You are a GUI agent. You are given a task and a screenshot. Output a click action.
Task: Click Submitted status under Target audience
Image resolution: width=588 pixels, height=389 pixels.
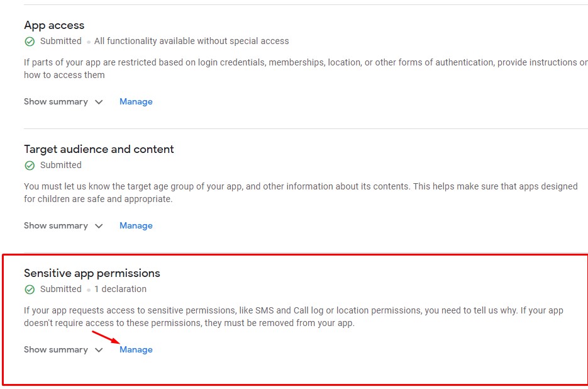point(61,165)
